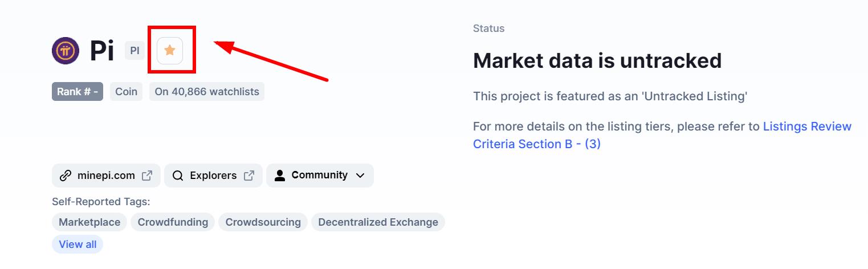Select the Decentralized Exchange tag
868x269 pixels.
[x=378, y=222]
